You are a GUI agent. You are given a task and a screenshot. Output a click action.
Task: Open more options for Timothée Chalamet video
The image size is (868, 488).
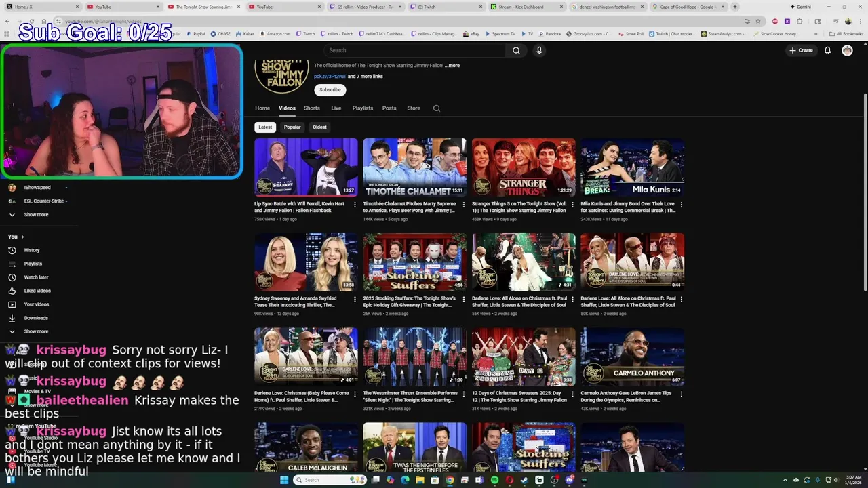(463, 205)
